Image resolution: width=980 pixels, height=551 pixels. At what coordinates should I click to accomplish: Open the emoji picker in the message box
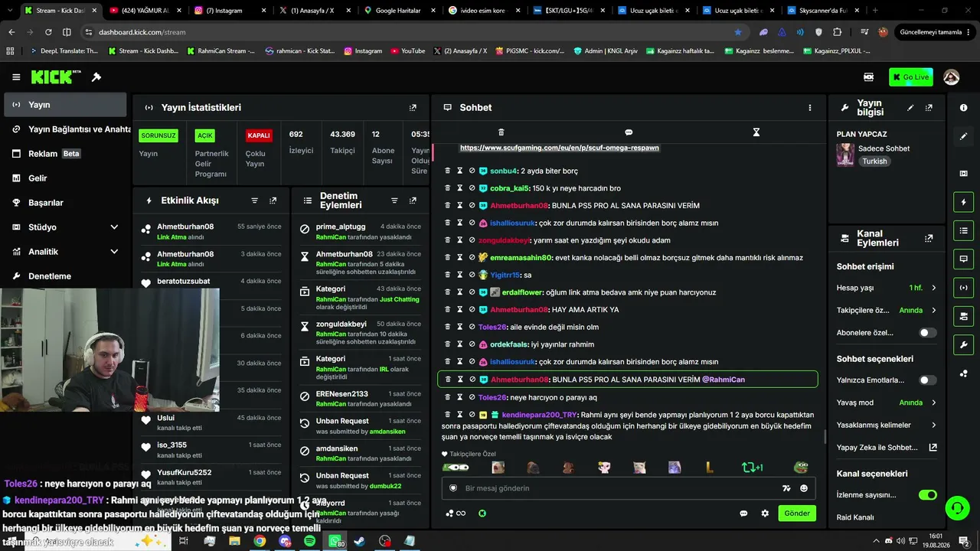coord(804,488)
